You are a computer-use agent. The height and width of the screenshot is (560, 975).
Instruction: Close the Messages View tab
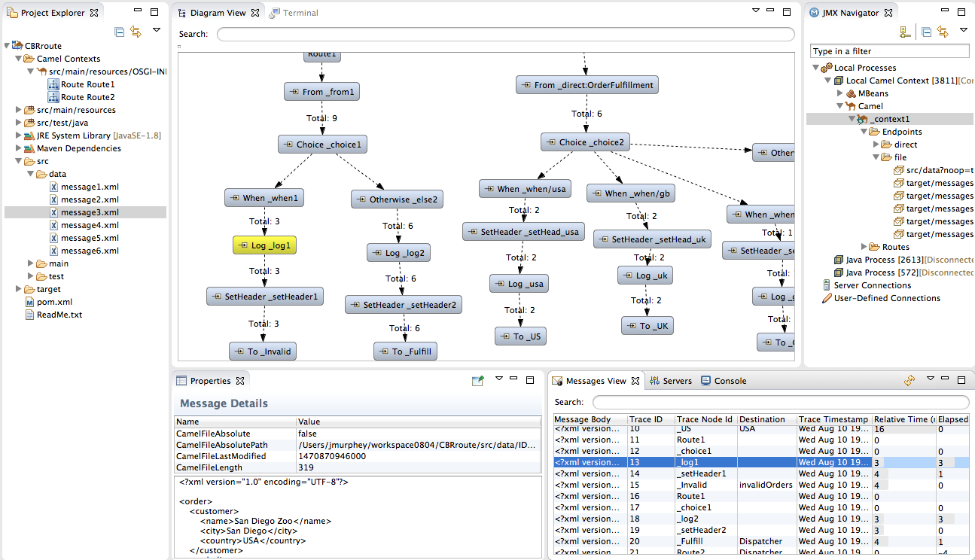pos(635,381)
